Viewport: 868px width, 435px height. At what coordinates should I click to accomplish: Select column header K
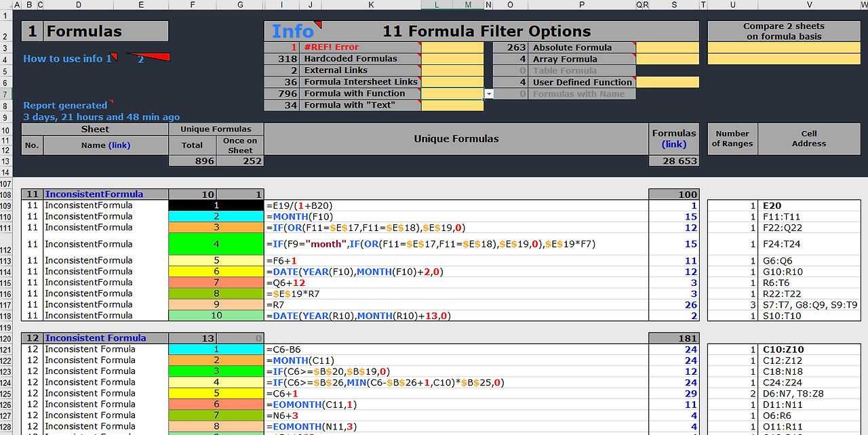tap(371, 5)
